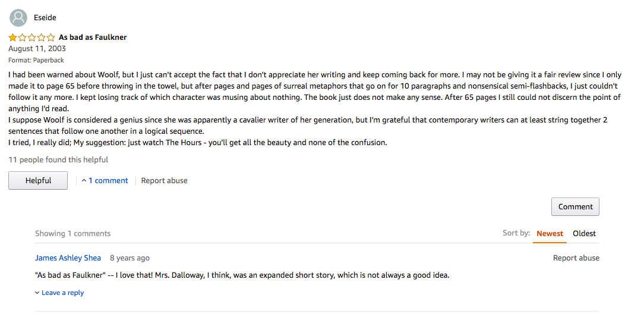Viewport: 644px width, 320px height.
Task: Click the third star in the rating
Action: tap(32, 37)
